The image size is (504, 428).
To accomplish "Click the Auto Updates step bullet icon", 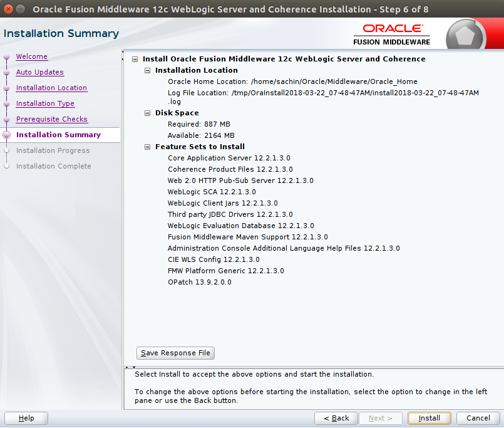I will pos(6,73).
